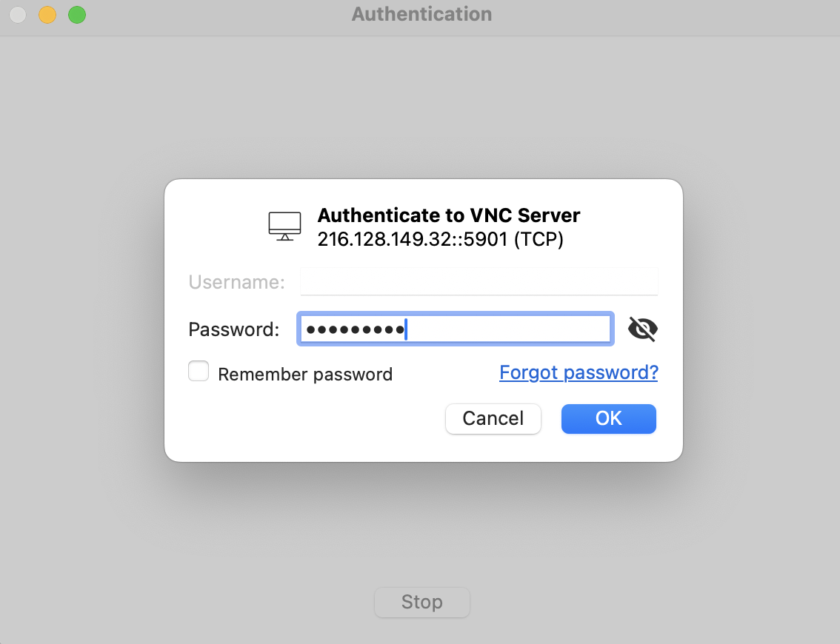Click the (TCP) protocol text

click(x=539, y=239)
